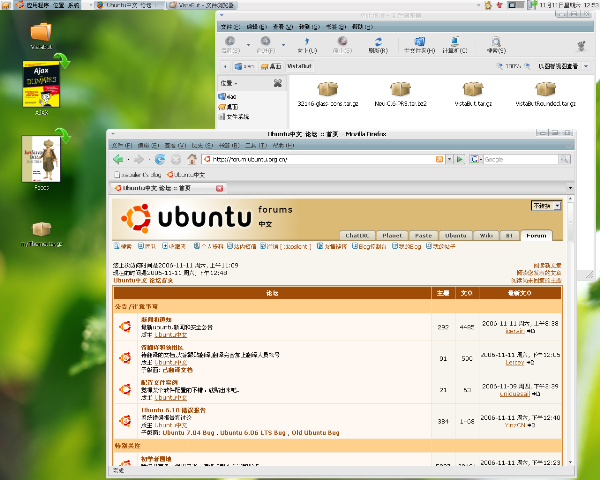Switch to the Planet tab on forum page
The height and width of the screenshot is (480, 600).
coord(392,235)
